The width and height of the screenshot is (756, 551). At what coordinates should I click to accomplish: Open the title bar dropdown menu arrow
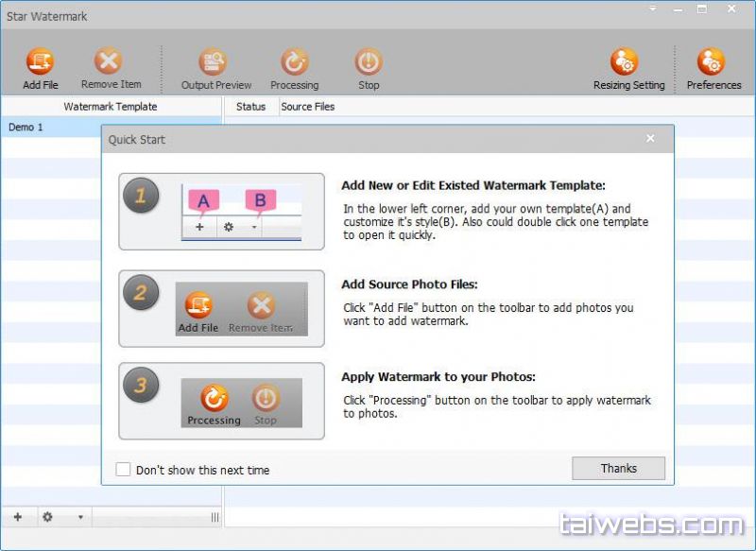coord(652,9)
